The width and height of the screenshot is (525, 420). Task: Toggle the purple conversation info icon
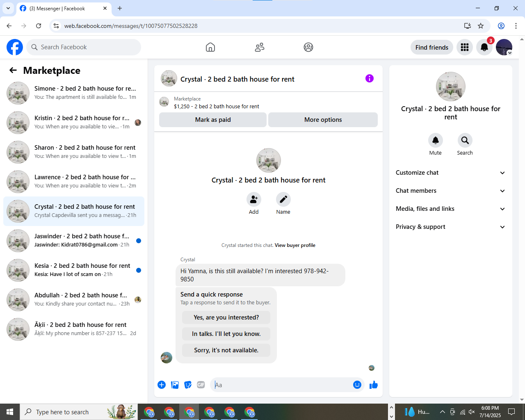370,78
